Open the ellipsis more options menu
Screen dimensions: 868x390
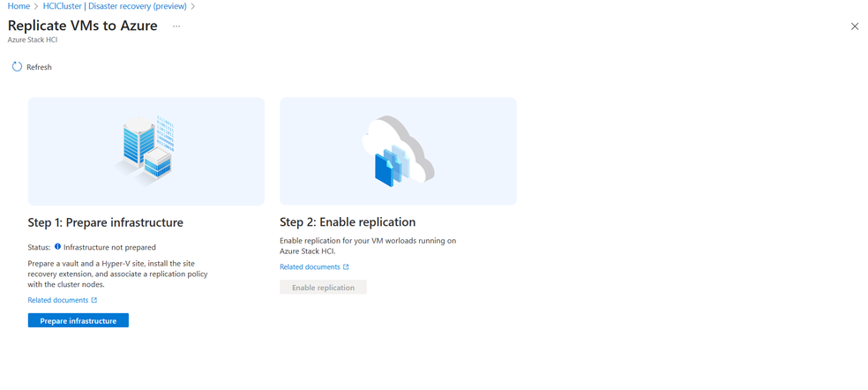176,26
